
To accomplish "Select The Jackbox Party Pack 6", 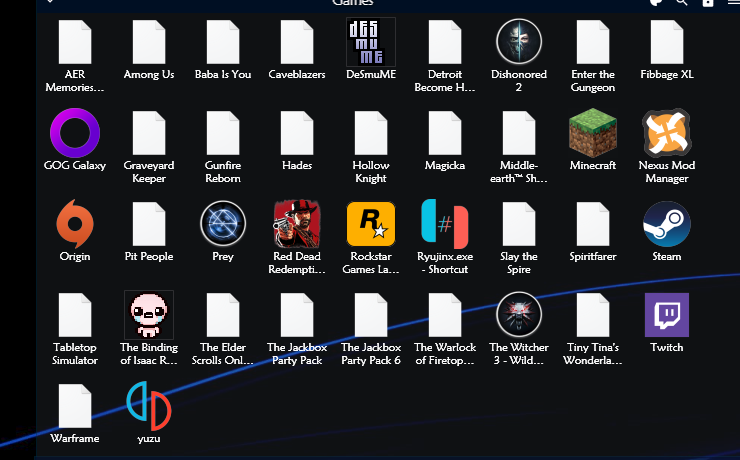I will point(371,315).
